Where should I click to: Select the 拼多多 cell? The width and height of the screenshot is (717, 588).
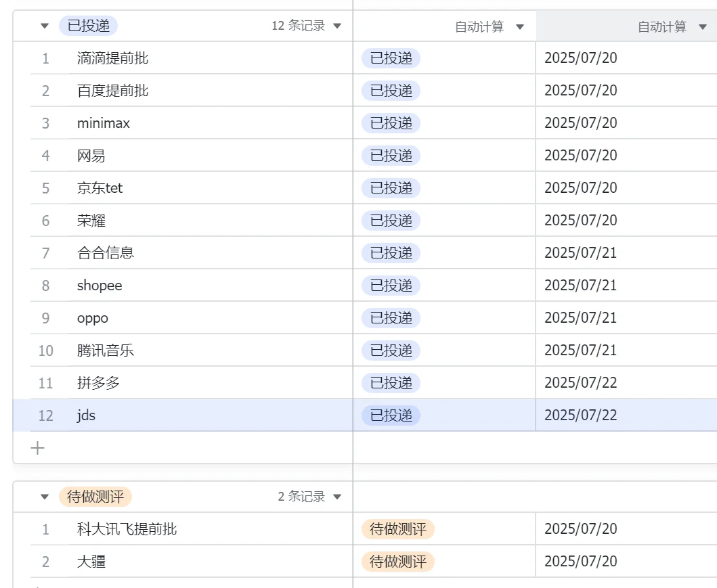click(211, 382)
